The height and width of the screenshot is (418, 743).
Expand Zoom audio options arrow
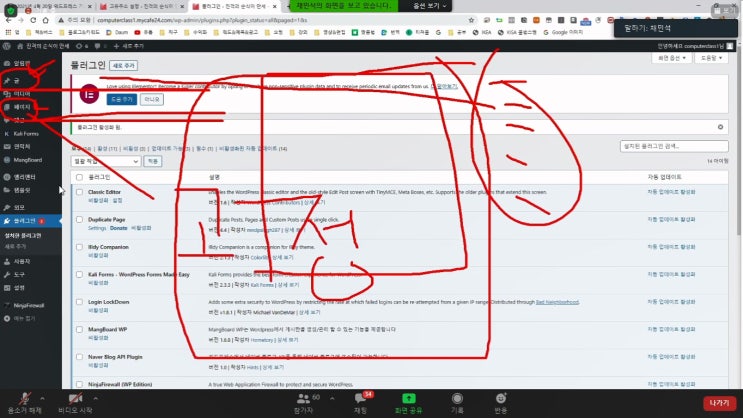pos(43,399)
